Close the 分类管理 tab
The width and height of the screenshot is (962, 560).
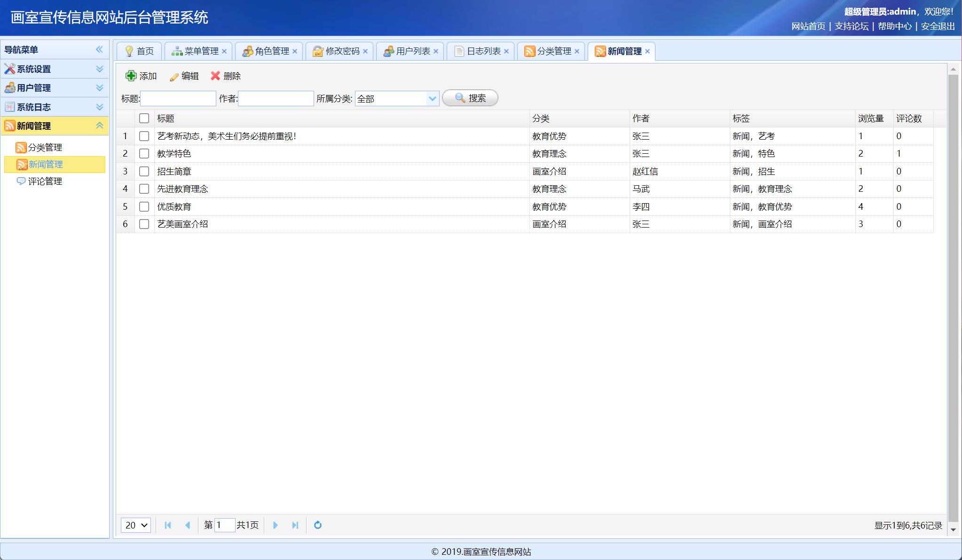click(577, 51)
